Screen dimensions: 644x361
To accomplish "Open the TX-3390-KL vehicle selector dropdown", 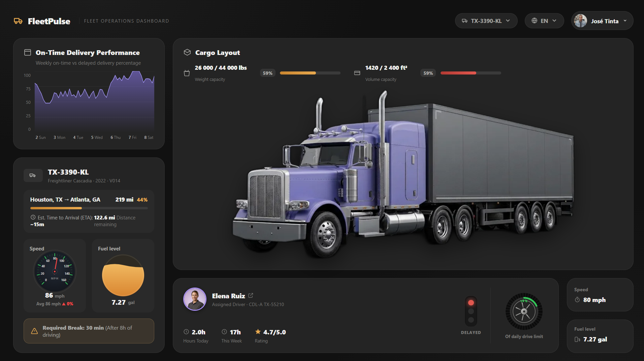I will coord(486,21).
